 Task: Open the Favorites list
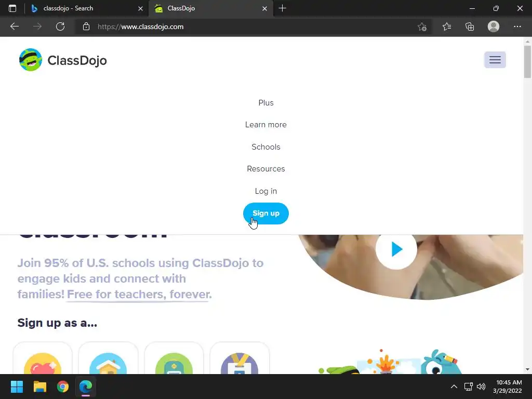pos(447,26)
